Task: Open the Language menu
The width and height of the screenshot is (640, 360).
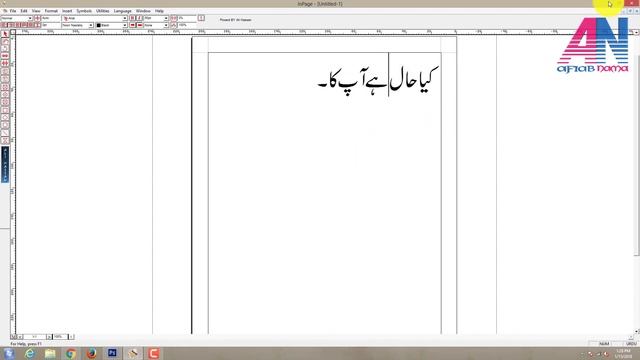Action: [122, 11]
